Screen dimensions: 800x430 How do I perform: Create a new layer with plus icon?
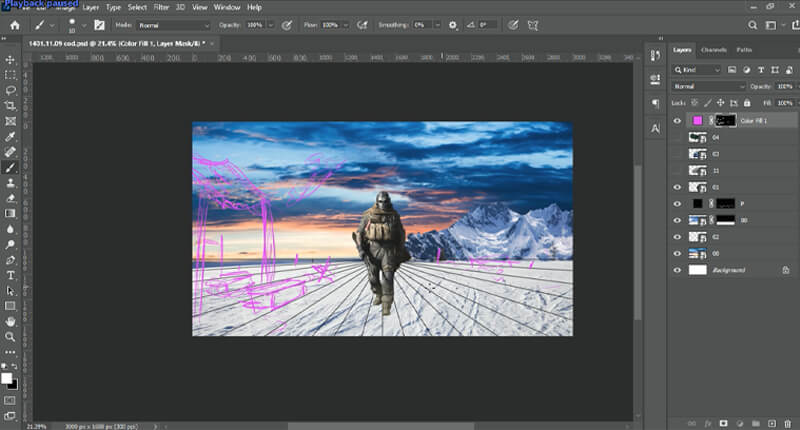pyautogui.click(x=771, y=423)
